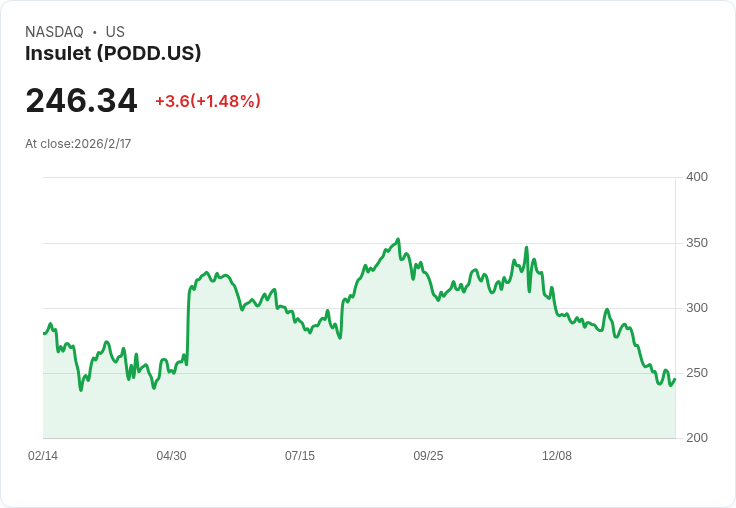Select the 02/14 date on x-axis

pos(43,455)
